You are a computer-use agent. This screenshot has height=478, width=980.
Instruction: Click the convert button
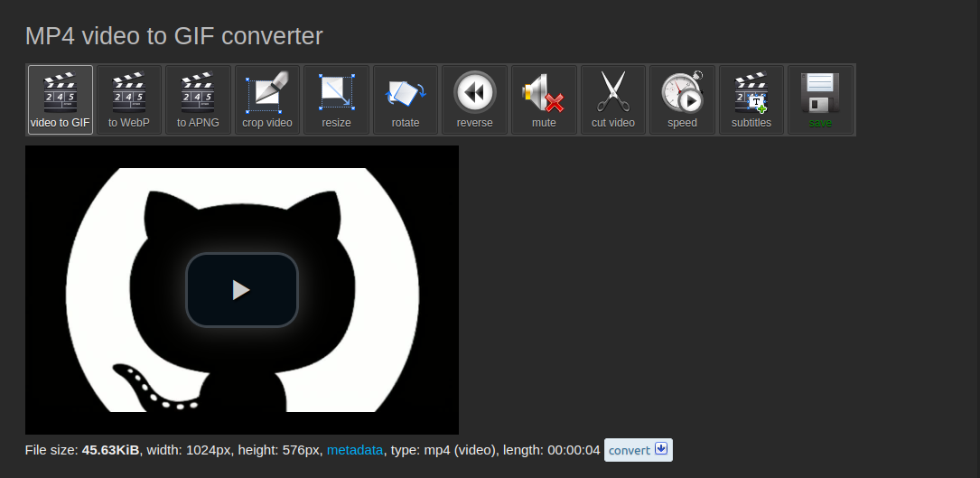[x=638, y=450]
